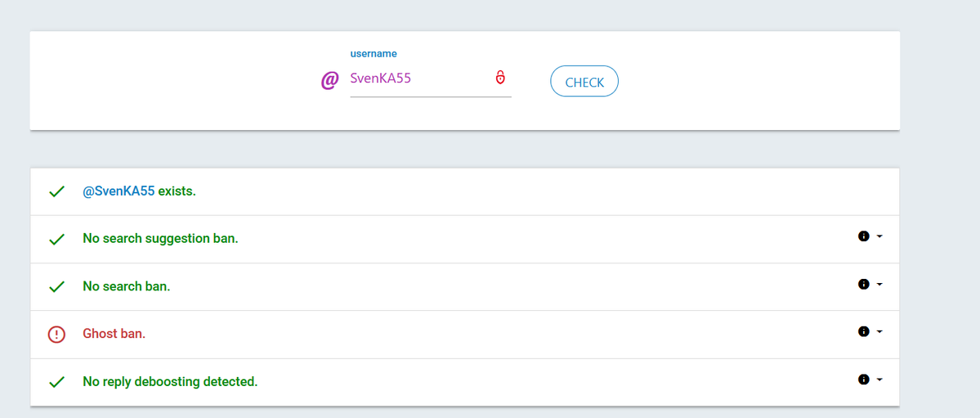Click the purple @ symbol icon
The width and height of the screenshot is (980, 418).
coord(329,80)
